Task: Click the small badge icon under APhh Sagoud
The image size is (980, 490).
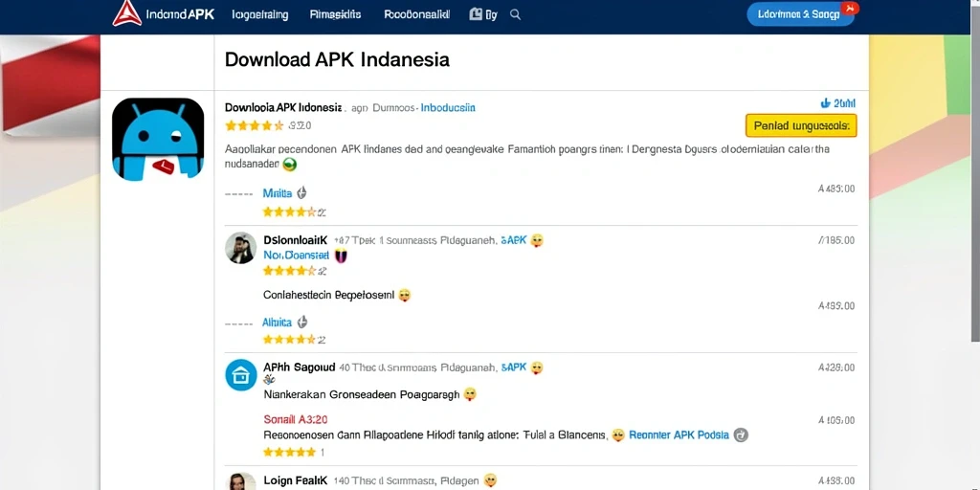Action: [x=269, y=379]
